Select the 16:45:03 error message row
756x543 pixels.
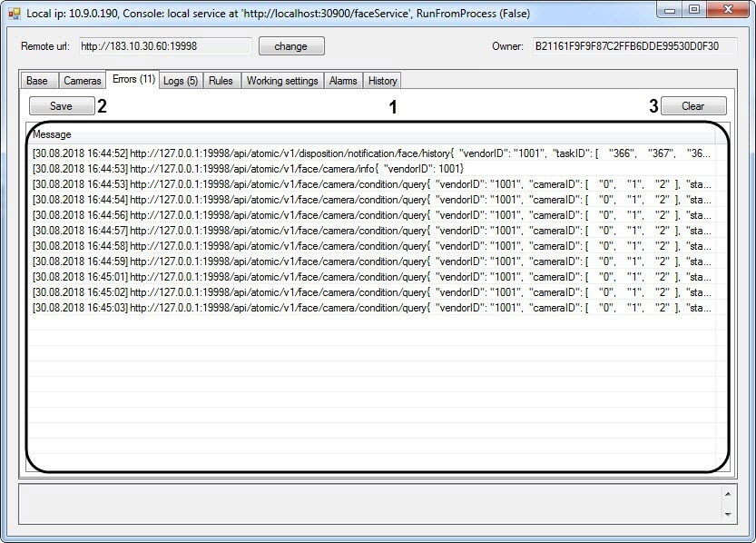371,308
